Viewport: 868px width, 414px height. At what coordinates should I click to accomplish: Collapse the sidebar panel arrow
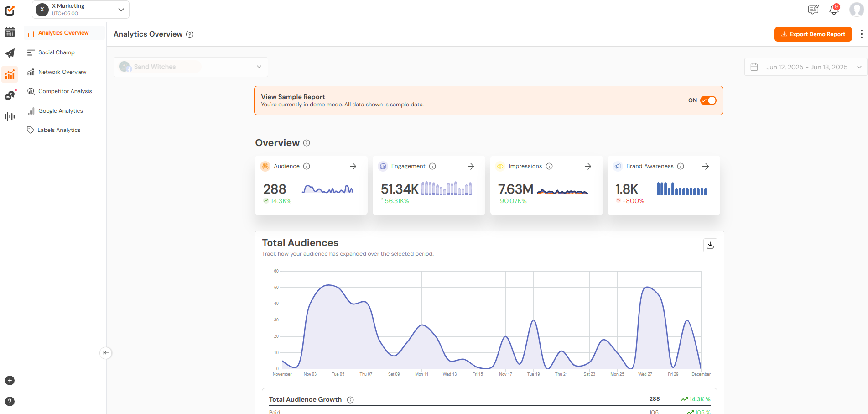point(106,353)
